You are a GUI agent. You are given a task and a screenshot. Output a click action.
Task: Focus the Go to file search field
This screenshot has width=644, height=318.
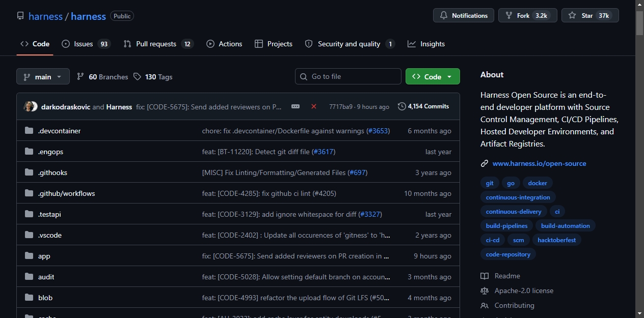click(348, 76)
